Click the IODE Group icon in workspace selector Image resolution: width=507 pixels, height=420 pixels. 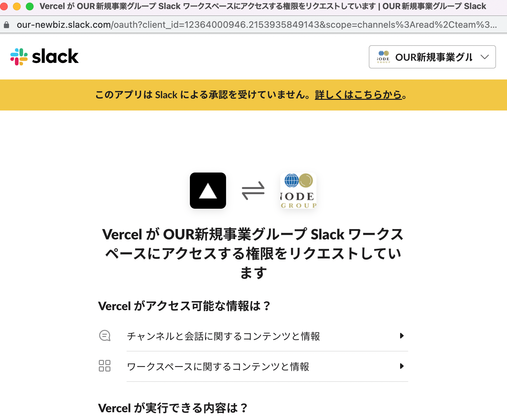(384, 57)
